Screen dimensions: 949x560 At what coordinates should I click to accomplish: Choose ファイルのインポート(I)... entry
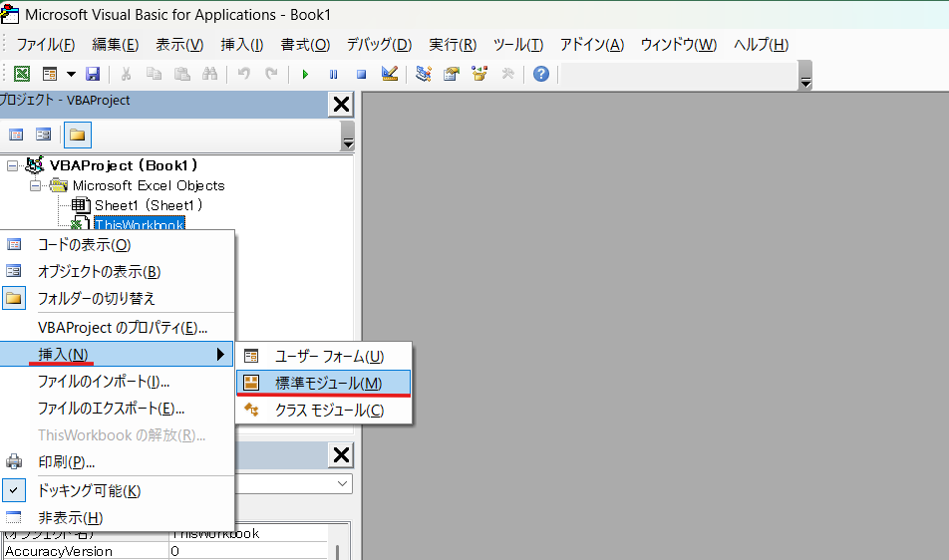117,382
